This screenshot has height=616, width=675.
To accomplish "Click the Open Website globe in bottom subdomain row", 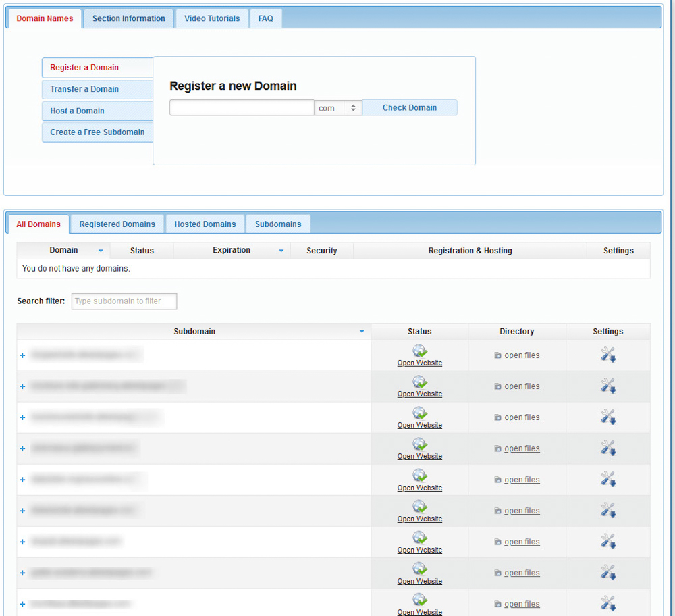I will click(x=419, y=599).
